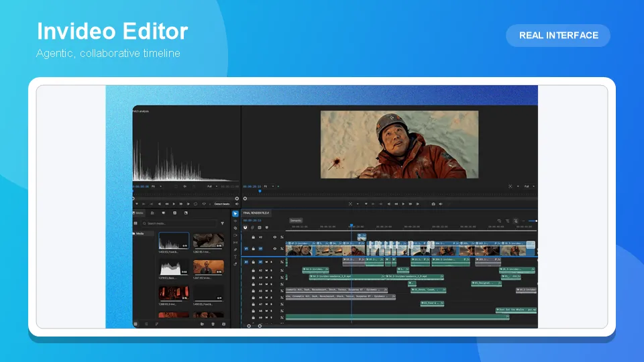Fast forward in the program monitor
Image resolution: width=644 pixels, height=362 pixels.
pos(411,204)
